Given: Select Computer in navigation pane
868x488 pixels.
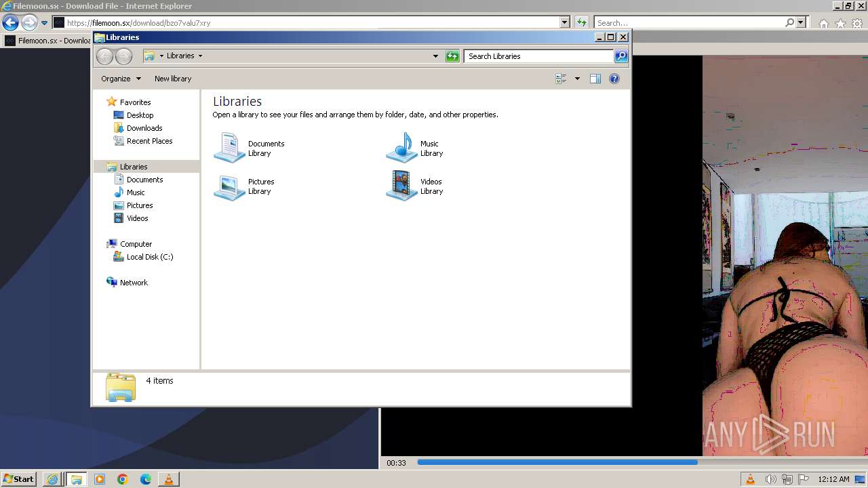Looking at the screenshot, I should click(x=136, y=244).
